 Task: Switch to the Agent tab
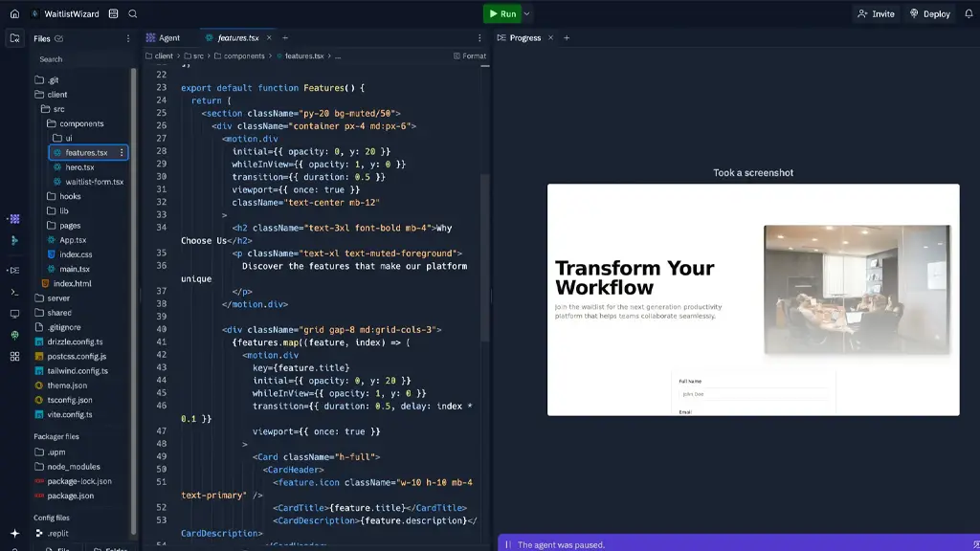coord(163,38)
